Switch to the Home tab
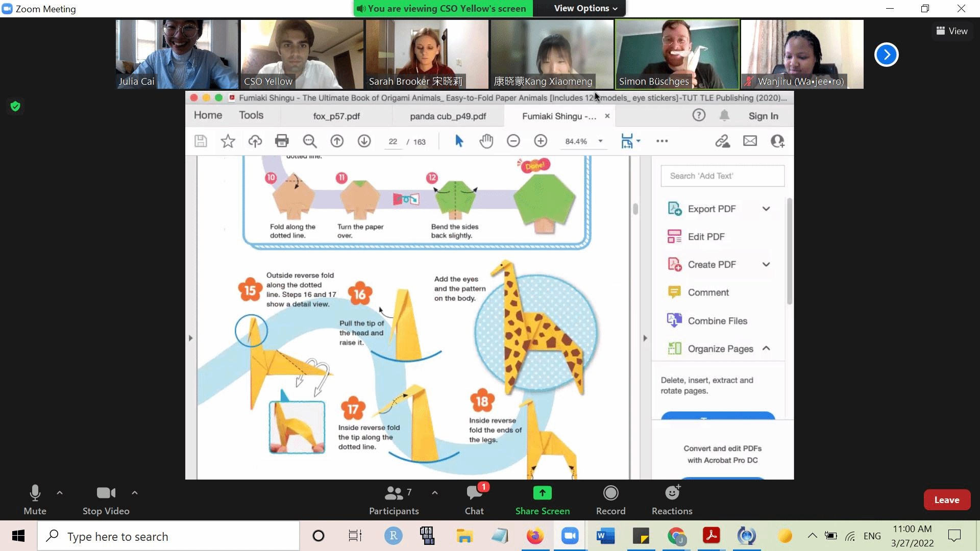980x551 pixels. click(x=208, y=115)
